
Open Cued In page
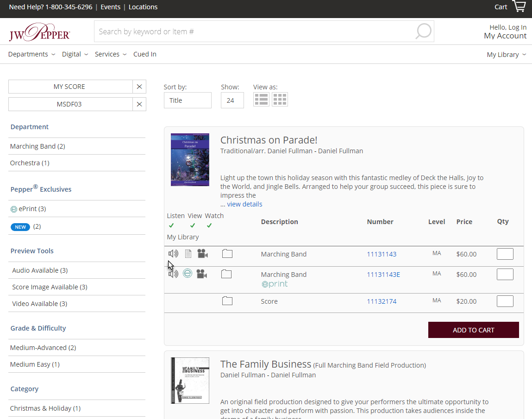pos(145,54)
